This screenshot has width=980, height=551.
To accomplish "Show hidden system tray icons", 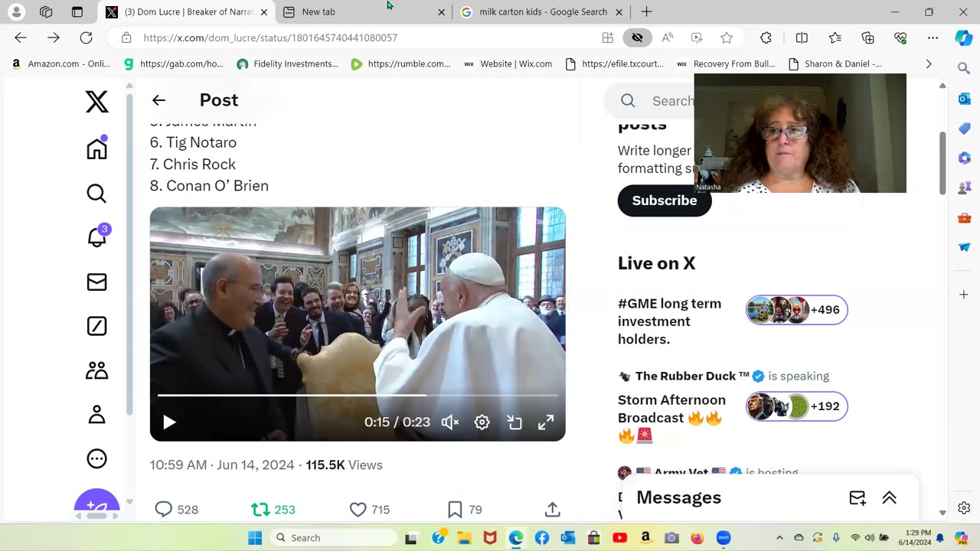I will (779, 538).
